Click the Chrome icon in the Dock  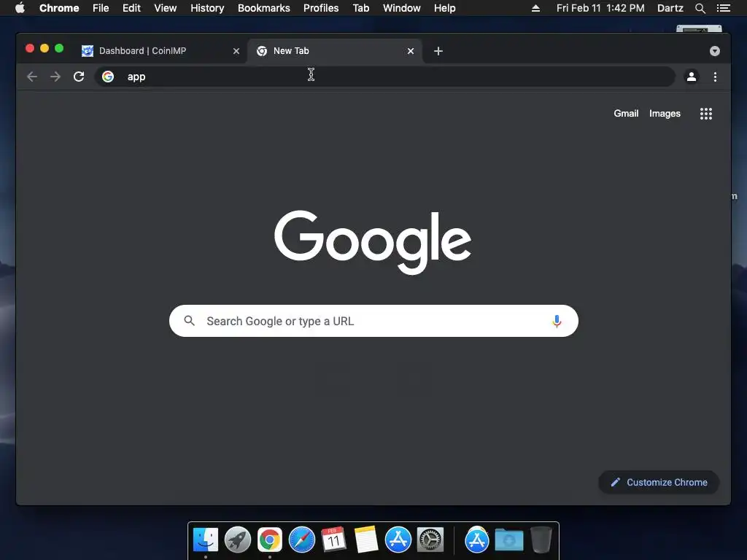point(270,540)
